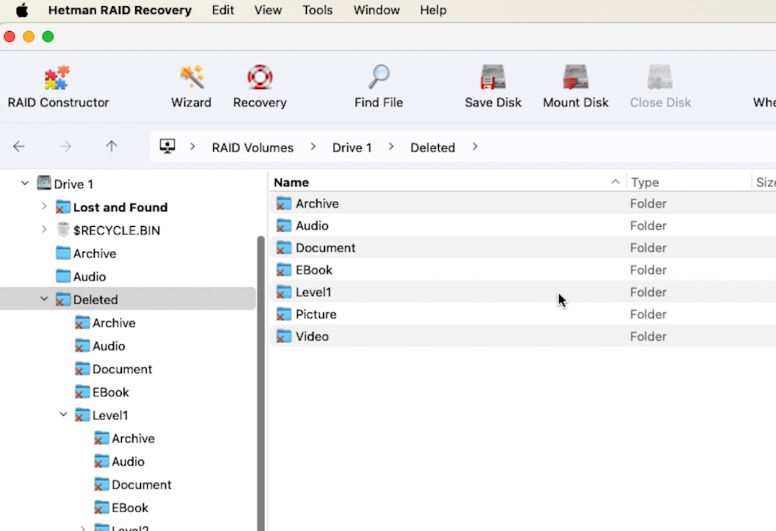Click the computer icon in breadcrumb
776x531 pixels.
[167, 146]
